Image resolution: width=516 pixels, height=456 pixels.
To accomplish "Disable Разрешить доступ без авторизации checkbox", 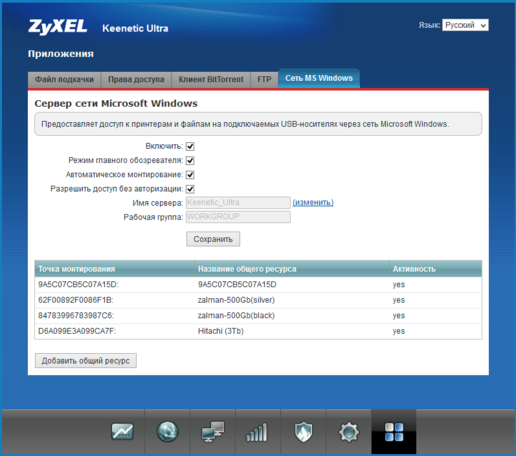I will pos(190,189).
